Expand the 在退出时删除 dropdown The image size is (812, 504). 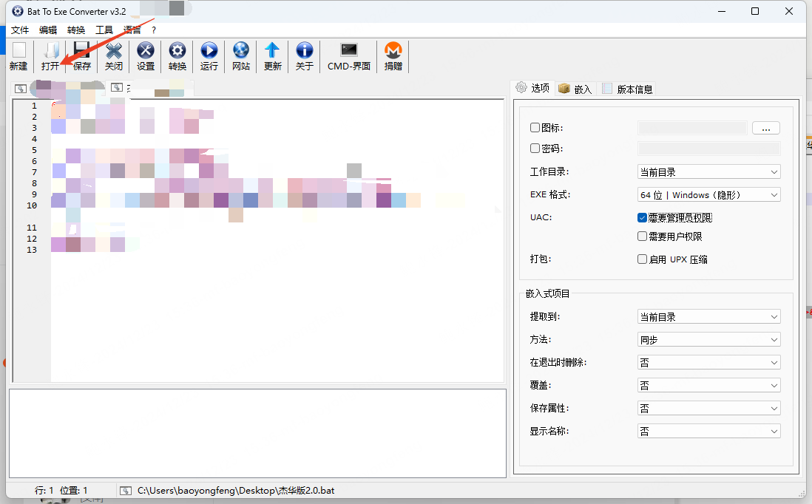point(709,363)
